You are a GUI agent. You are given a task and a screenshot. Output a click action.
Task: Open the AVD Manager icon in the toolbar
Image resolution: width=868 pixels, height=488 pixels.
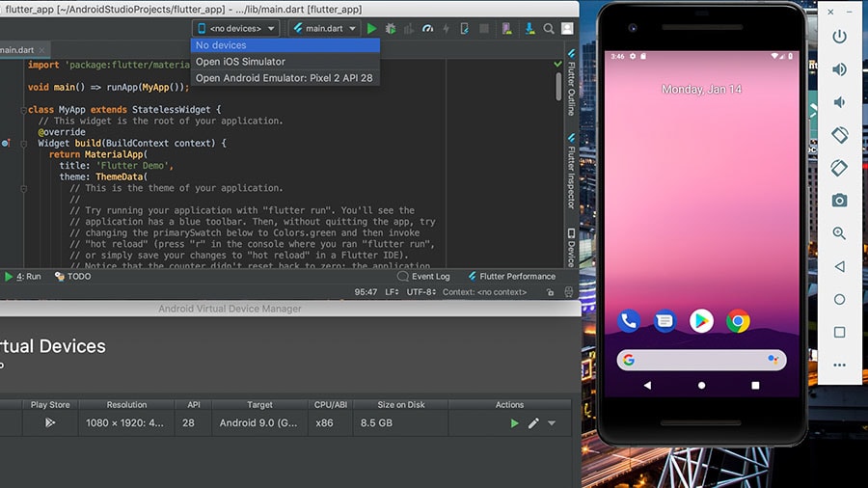click(506, 28)
